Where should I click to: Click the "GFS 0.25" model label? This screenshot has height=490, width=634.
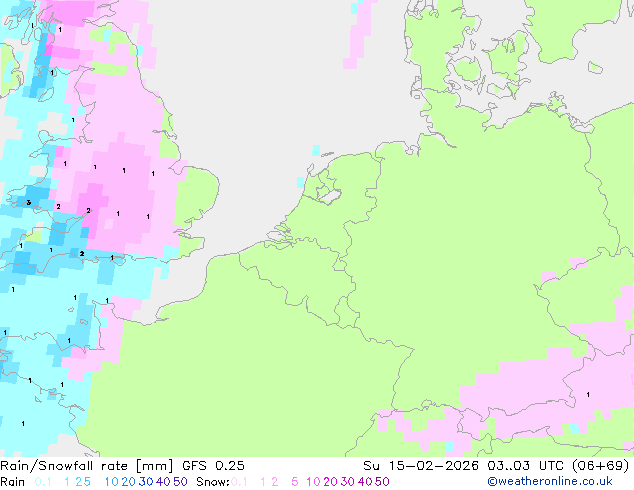tap(213, 466)
